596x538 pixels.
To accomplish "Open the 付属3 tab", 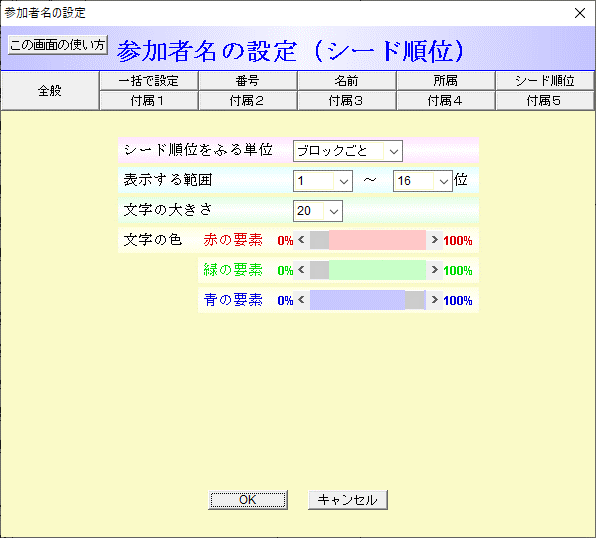I will click(x=347, y=101).
